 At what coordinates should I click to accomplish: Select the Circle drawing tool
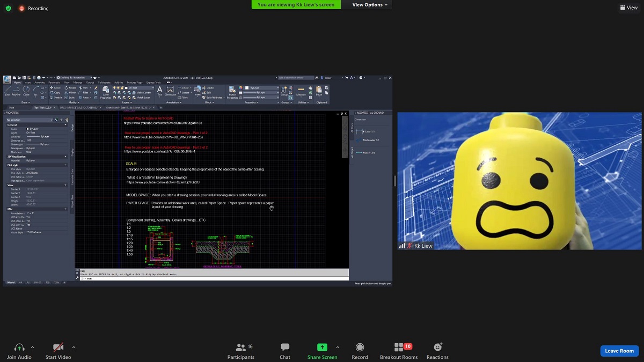pos(26,91)
